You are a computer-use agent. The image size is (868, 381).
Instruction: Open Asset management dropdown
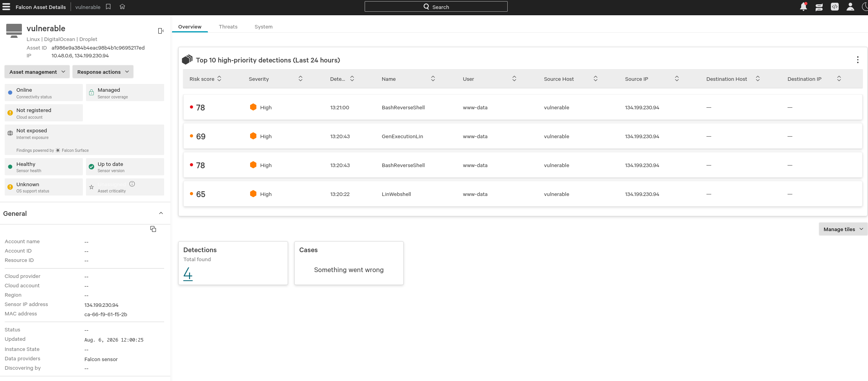click(x=37, y=72)
